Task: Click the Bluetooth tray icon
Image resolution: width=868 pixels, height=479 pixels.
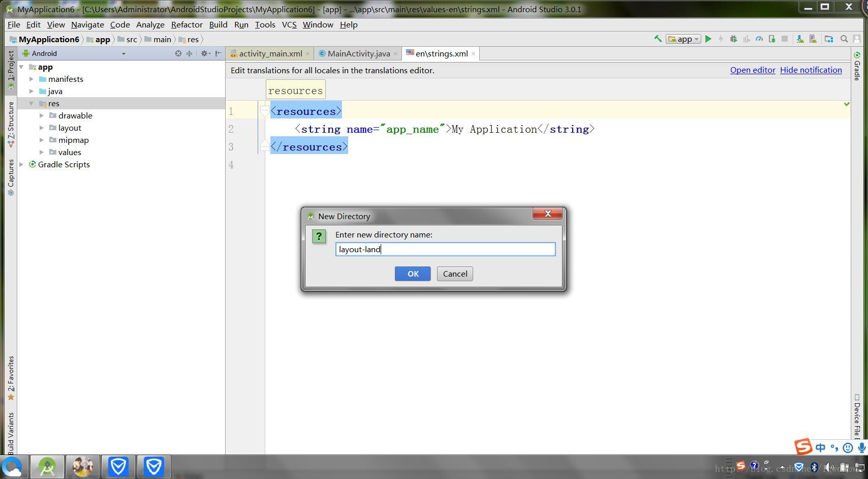Action: point(814,467)
